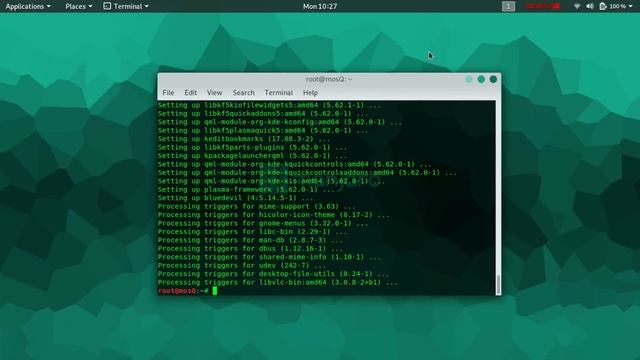Click terminal title bar root@mosQ
Screen dimensions: 640x360
click(x=329, y=79)
